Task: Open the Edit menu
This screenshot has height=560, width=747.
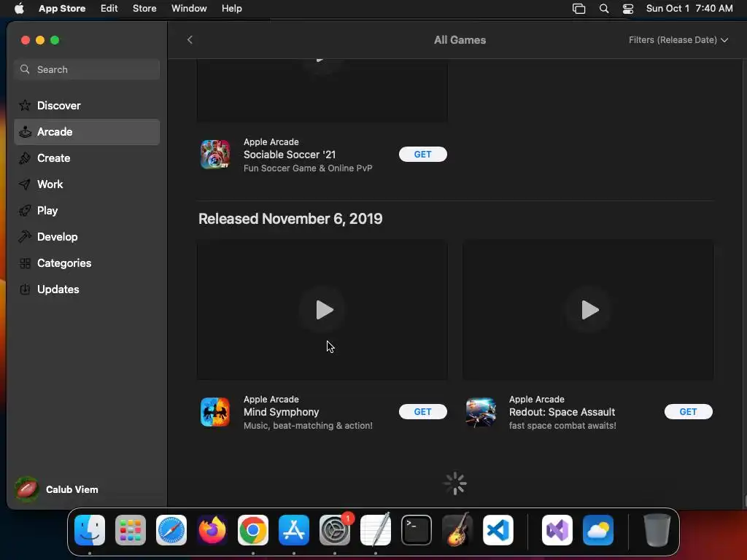Action: click(x=109, y=9)
